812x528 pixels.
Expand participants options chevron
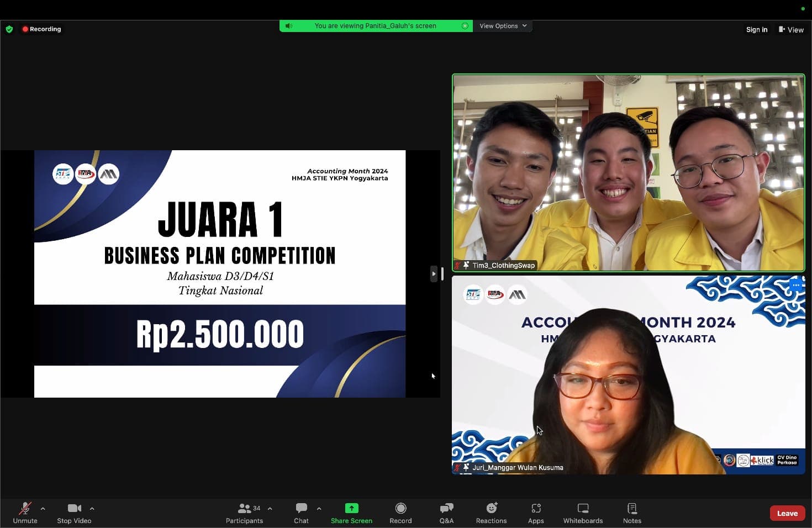pyautogui.click(x=270, y=509)
